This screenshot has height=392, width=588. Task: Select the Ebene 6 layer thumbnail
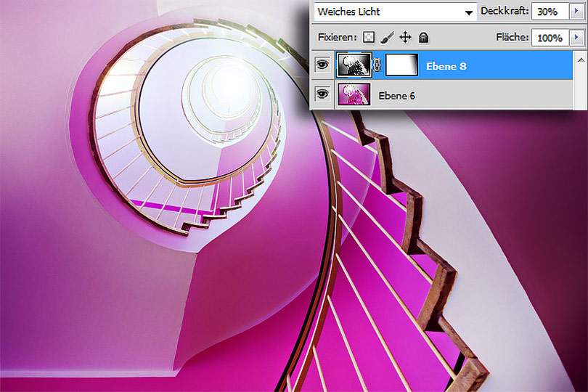point(354,94)
